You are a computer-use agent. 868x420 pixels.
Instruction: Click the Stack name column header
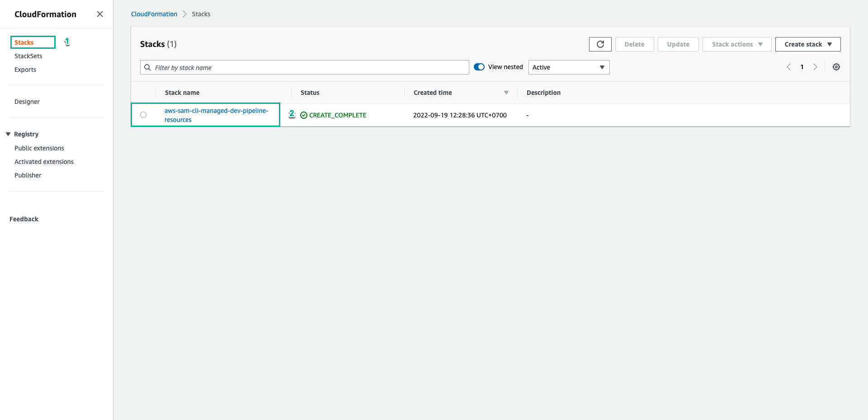182,93
